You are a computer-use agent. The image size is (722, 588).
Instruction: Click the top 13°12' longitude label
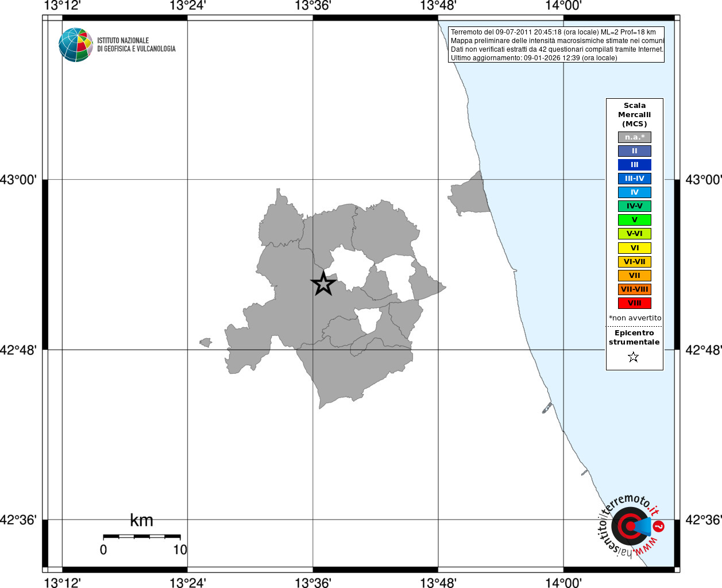click(x=62, y=6)
